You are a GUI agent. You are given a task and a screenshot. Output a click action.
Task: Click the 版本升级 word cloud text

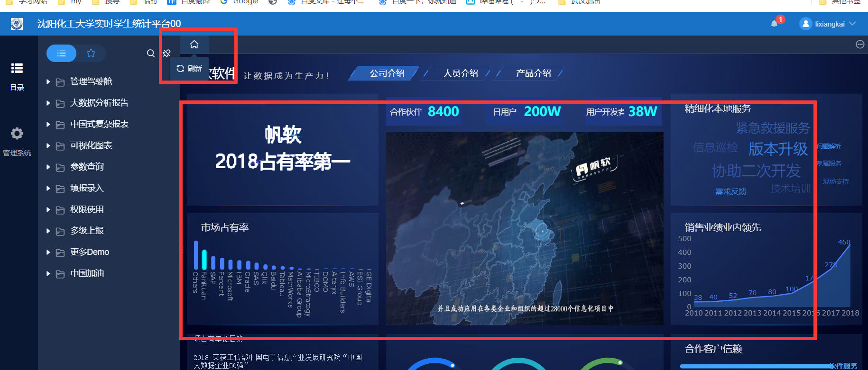click(778, 149)
